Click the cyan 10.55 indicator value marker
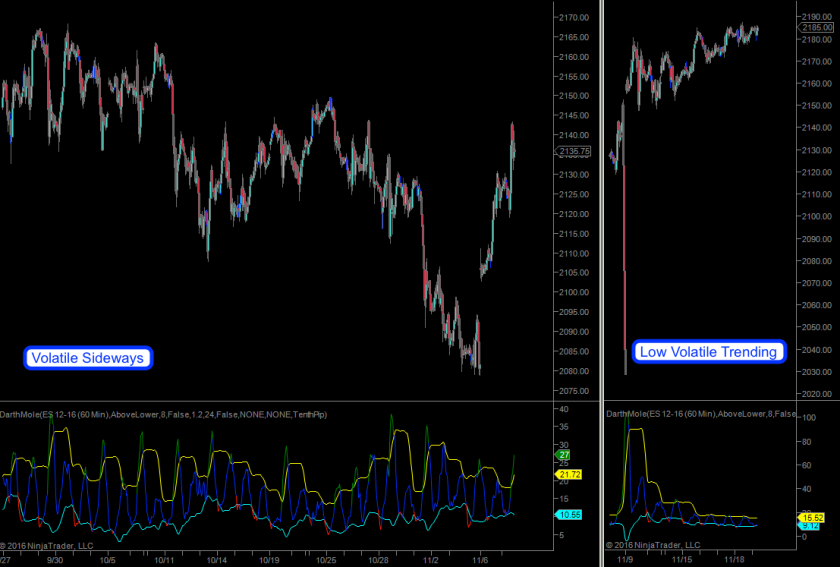Viewport: 840px width, 567px height. pos(567,514)
